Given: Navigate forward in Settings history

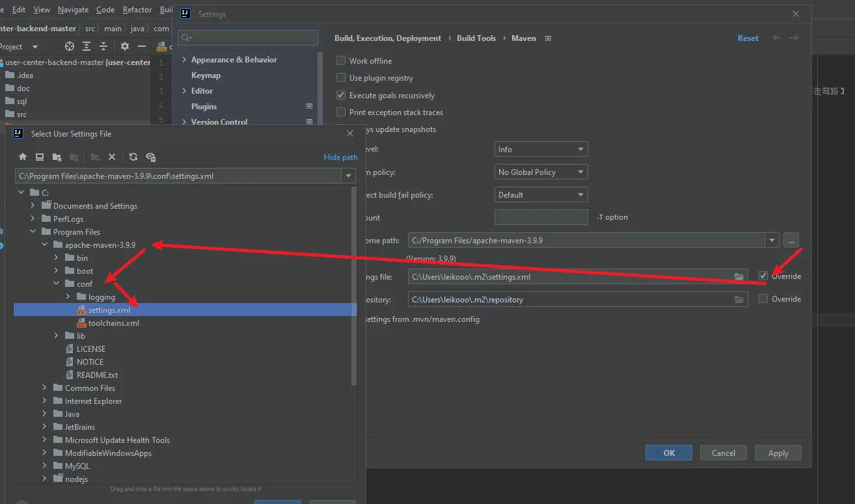Looking at the screenshot, I should coord(794,38).
